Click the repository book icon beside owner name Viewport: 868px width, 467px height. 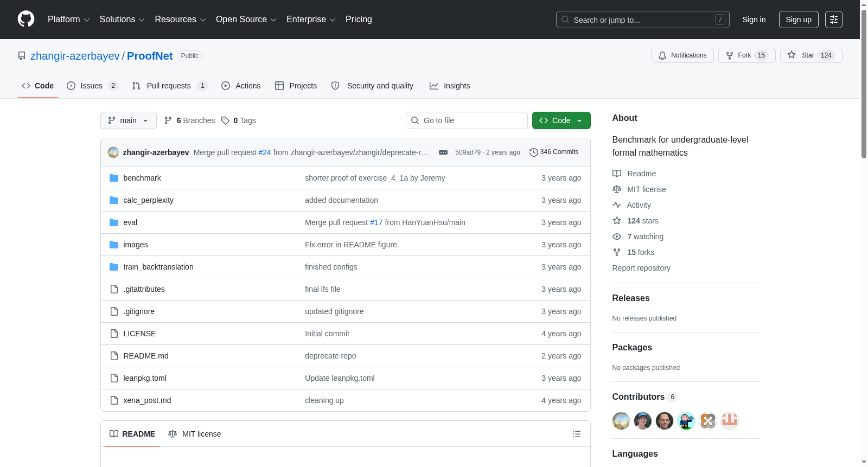pyautogui.click(x=22, y=56)
